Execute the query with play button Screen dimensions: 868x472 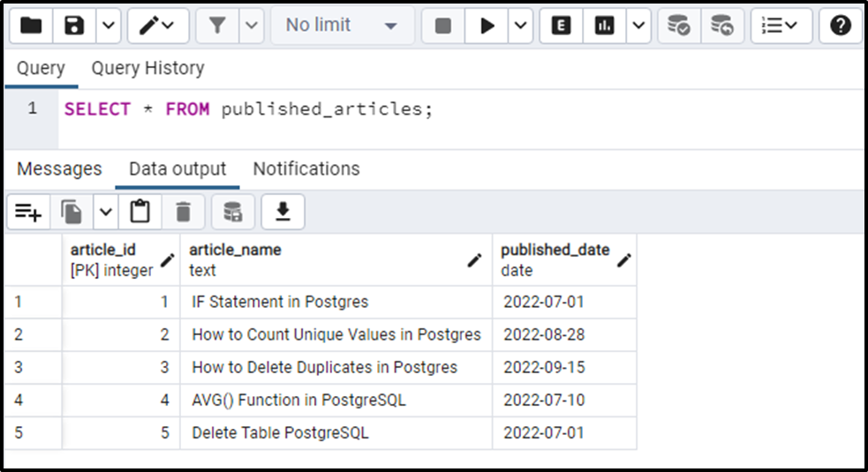pyautogui.click(x=487, y=26)
